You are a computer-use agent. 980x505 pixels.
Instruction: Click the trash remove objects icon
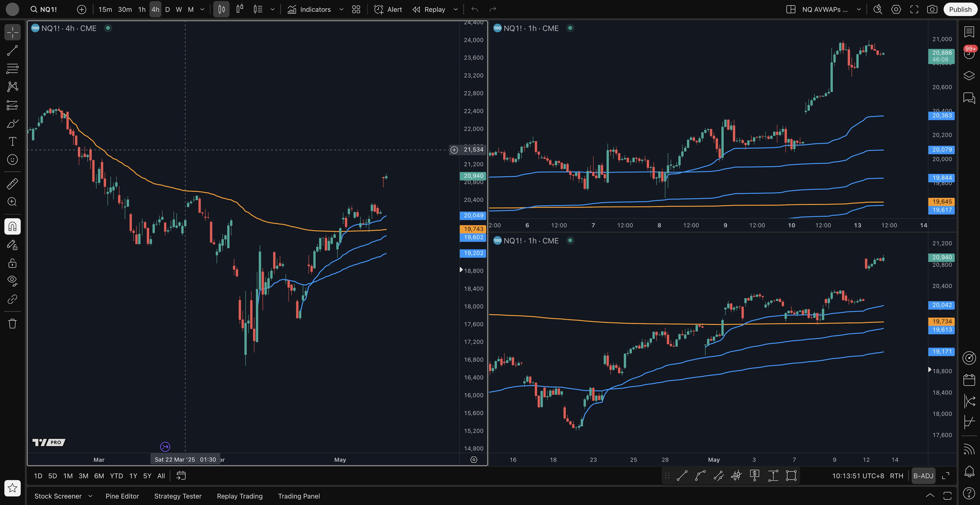click(12, 324)
